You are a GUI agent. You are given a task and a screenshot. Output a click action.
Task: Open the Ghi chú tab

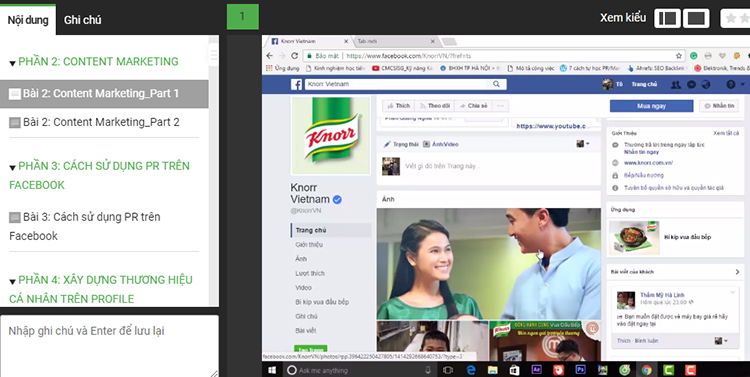[82, 20]
